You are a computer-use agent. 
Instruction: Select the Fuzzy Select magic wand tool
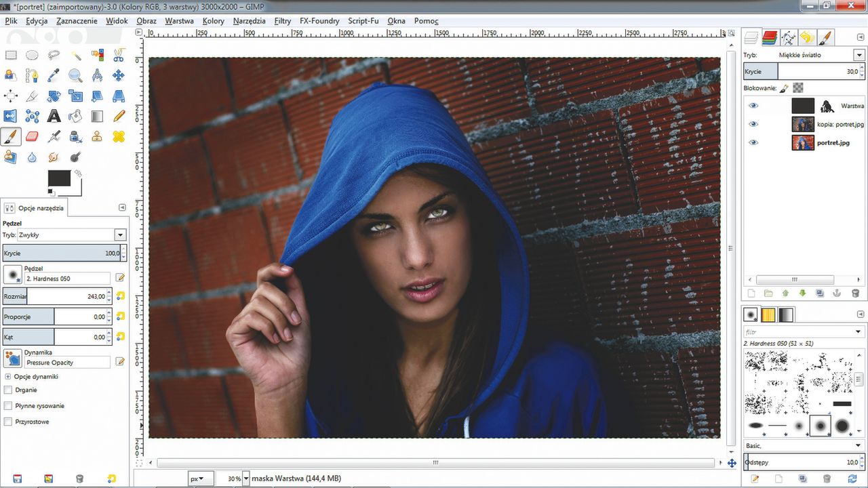click(x=75, y=56)
